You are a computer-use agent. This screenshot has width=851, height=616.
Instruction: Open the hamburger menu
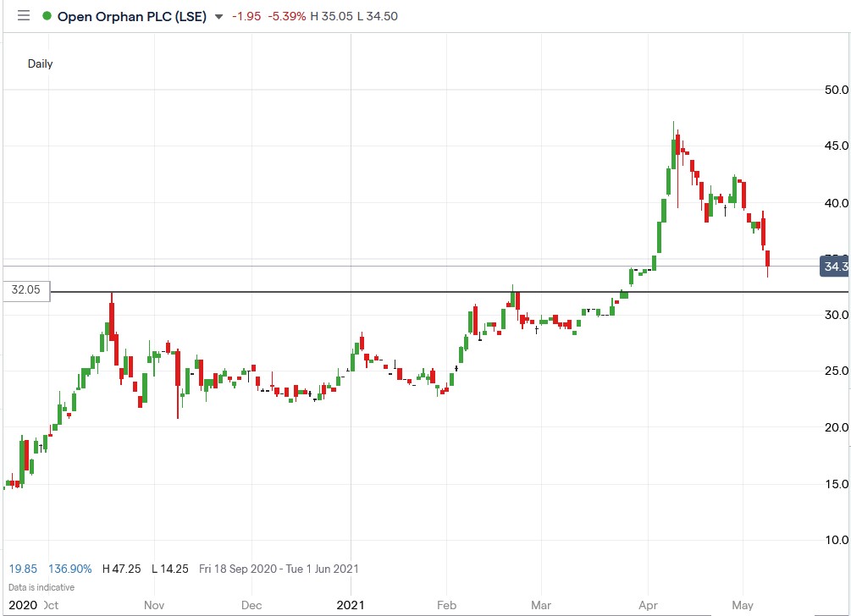tap(22, 15)
